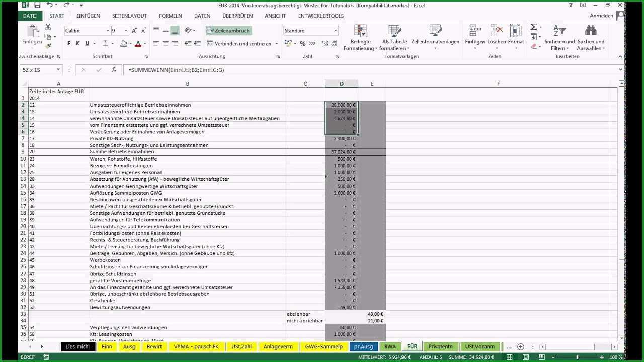This screenshot has height=362, width=644.
Task: Toggle bold formatting (F)
Action: (x=69, y=44)
